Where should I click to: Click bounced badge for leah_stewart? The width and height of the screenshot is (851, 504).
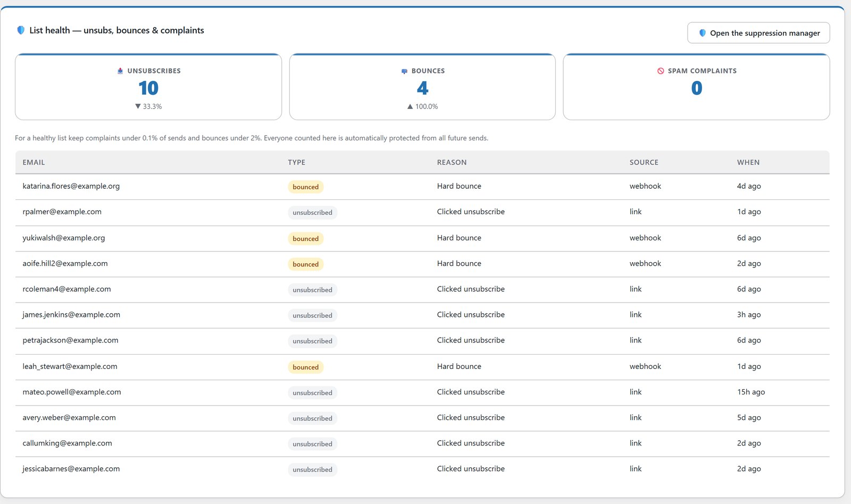(306, 367)
